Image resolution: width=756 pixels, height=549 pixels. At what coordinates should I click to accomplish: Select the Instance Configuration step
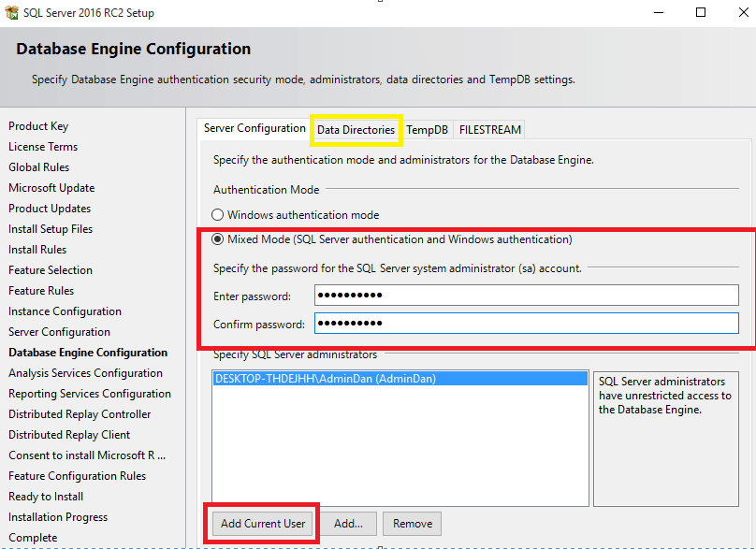point(65,311)
